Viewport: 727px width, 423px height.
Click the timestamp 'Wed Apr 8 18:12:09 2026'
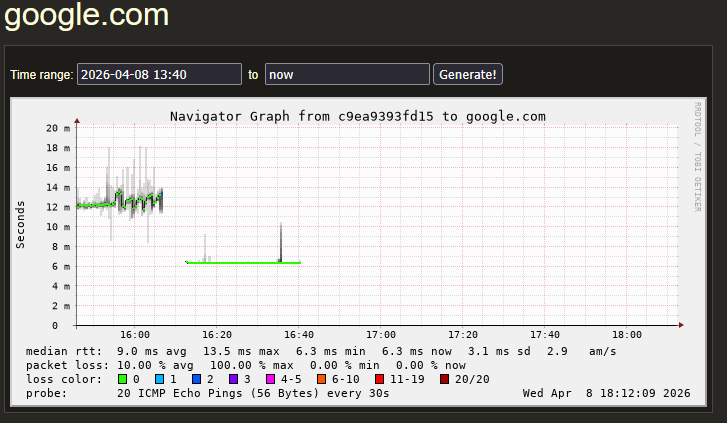606,393
